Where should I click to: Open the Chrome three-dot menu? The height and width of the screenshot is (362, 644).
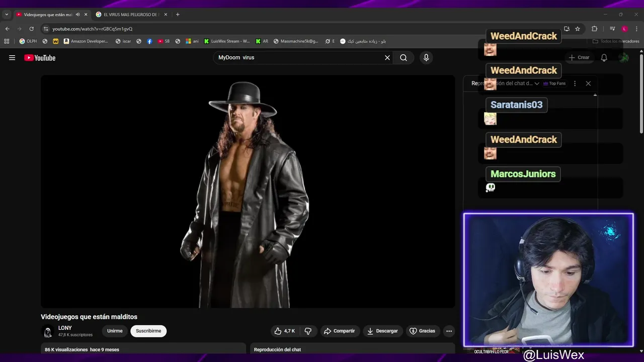[637, 29]
